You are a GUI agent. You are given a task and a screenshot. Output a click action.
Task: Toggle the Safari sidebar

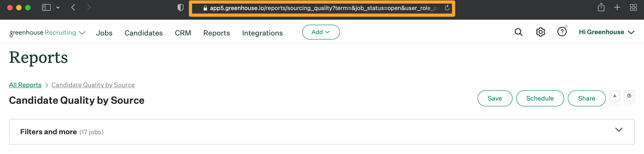point(46,7)
